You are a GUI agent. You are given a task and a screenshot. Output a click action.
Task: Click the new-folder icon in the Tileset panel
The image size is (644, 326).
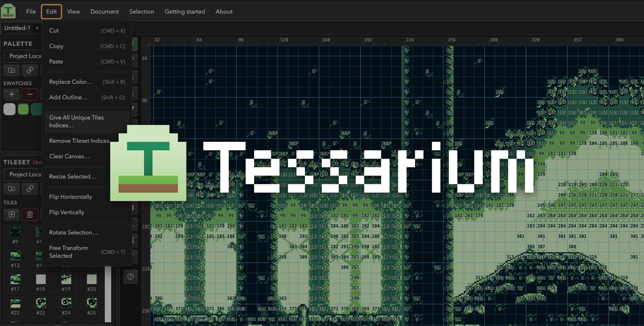(x=12, y=189)
